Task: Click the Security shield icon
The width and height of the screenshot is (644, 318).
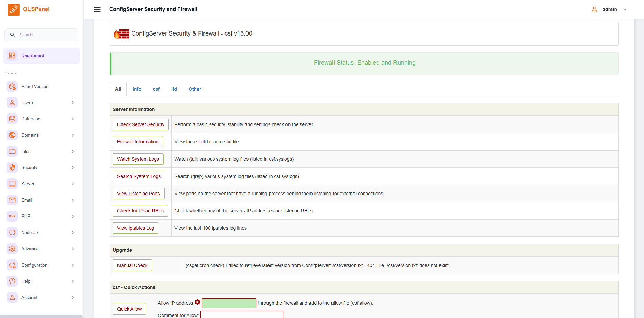Action: click(x=12, y=167)
